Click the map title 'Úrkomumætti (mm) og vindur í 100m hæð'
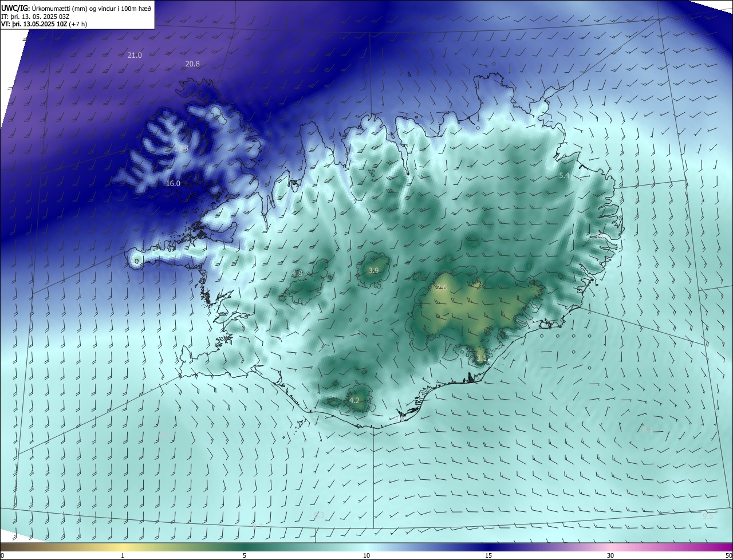Screen dimensions: 733x560 coord(91,9)
